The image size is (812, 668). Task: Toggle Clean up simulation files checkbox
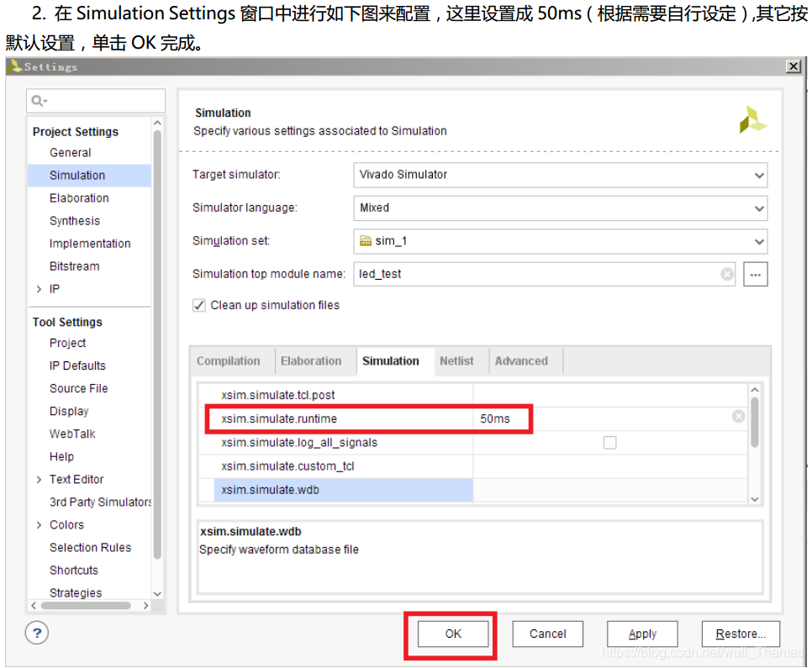pyautogui.click(x=199, y=306)
